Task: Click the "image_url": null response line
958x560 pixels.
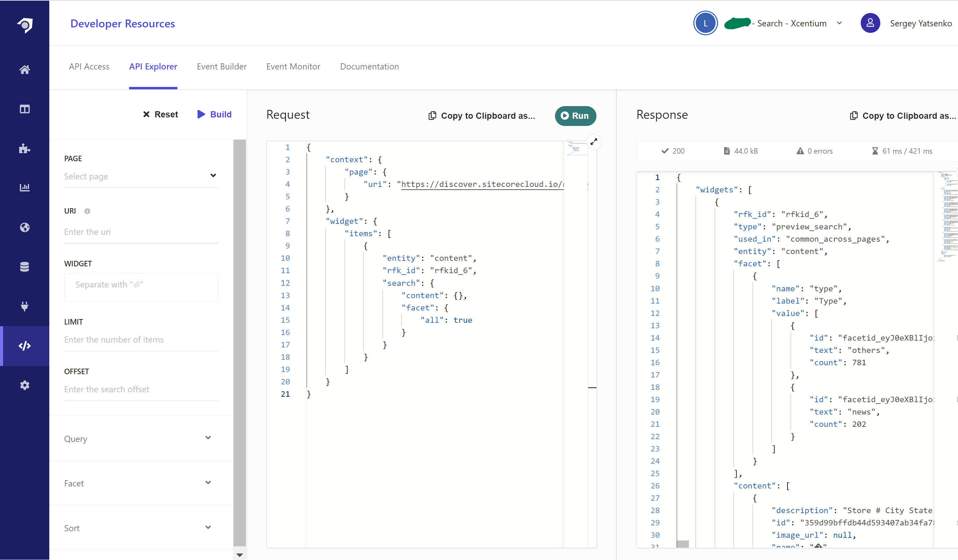Action: 814,535
